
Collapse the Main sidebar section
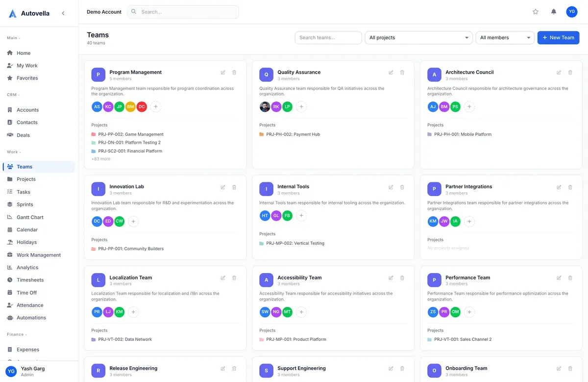14,38
